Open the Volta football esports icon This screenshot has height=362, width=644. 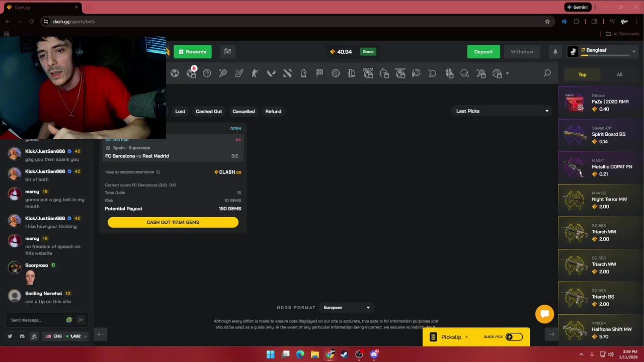(x=368, y=73)
